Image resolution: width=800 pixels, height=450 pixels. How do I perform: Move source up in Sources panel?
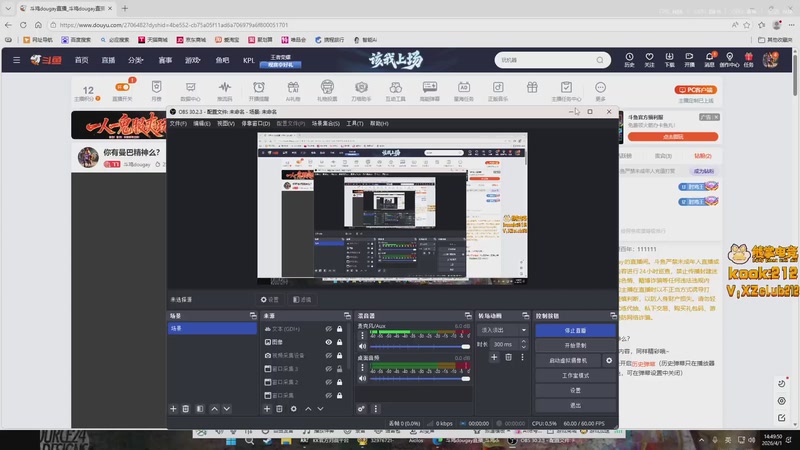pyautogui.click(x=308, y=409)
